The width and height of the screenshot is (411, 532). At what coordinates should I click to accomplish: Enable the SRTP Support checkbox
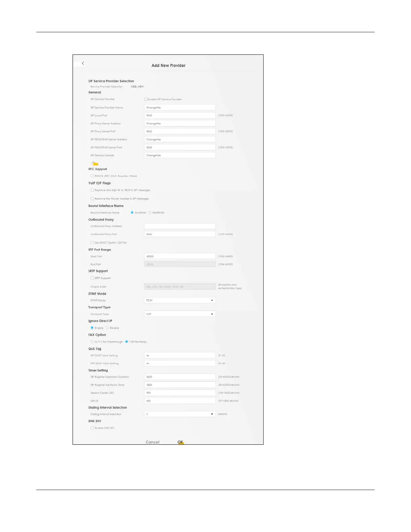tap(92, 278)
